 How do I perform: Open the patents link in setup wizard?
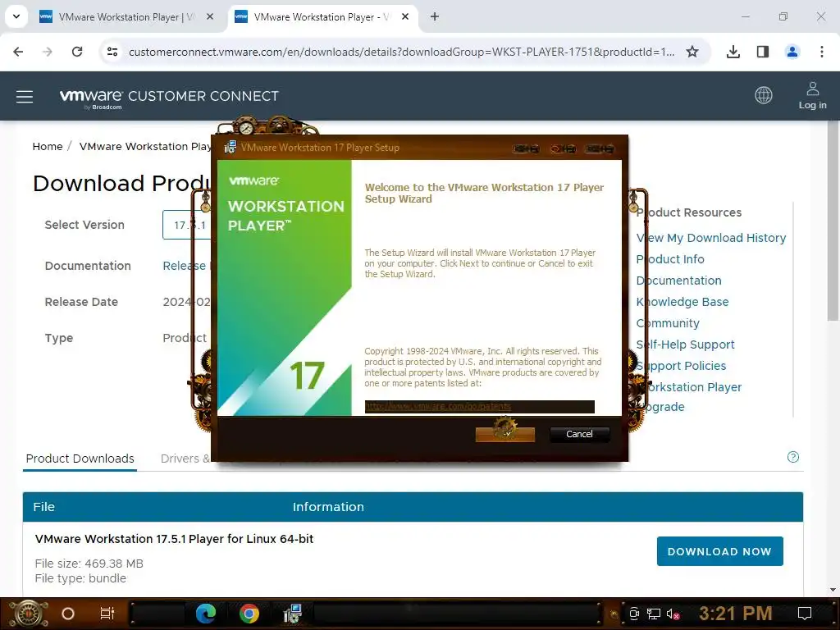pos(438,407)
